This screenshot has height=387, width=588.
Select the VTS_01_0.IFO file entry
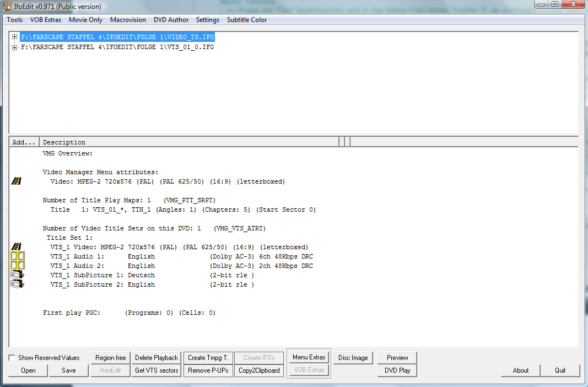117,47
